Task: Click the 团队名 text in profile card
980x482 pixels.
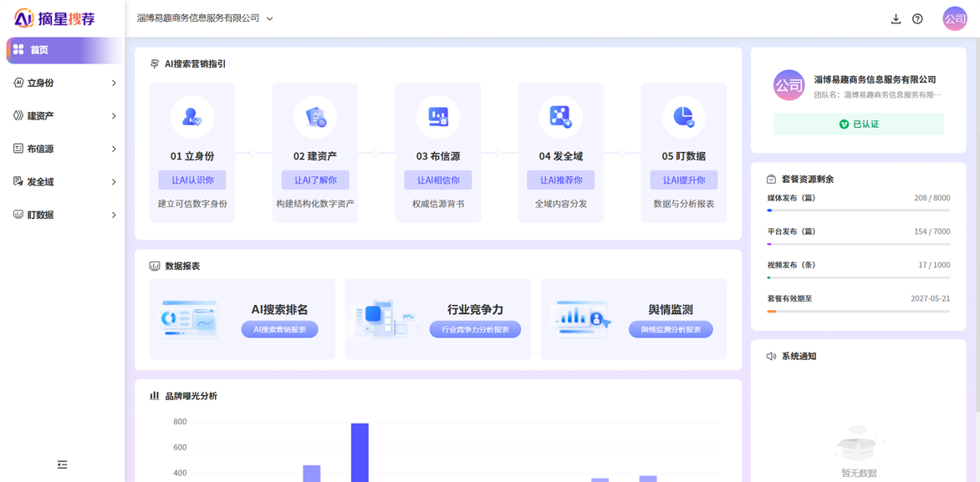Action: point(877,95)
